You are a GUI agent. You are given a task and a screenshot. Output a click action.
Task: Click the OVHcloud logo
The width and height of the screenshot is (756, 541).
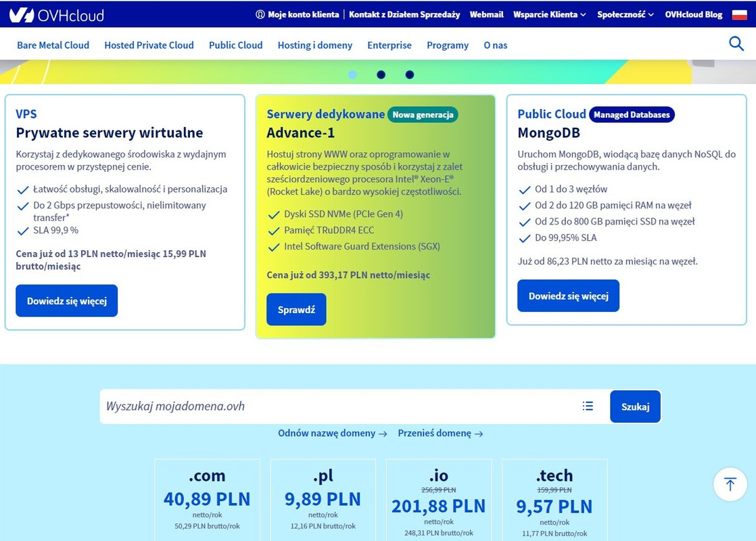[57, 15]
